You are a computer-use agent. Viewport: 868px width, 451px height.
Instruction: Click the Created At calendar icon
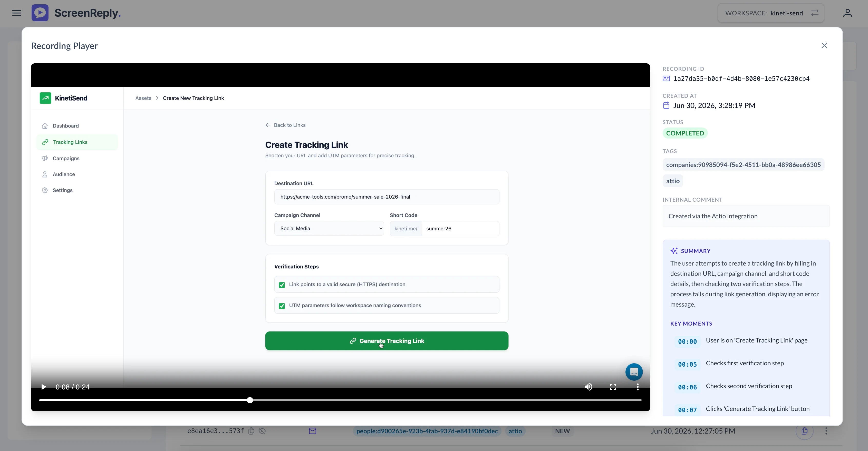coord(666,105)
